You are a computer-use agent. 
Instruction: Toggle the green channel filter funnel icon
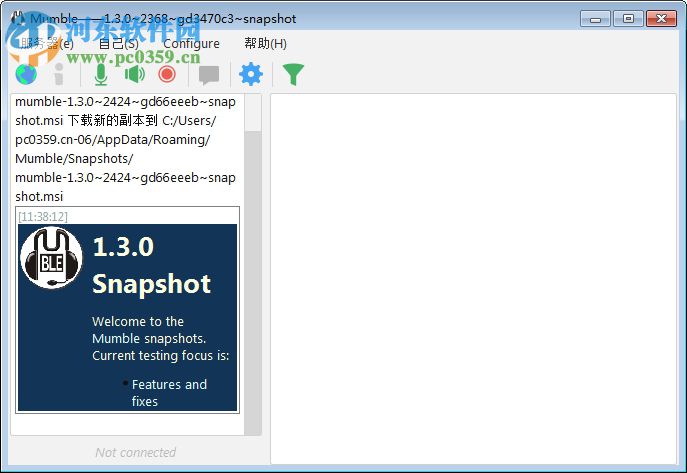(x=293, y=74)
